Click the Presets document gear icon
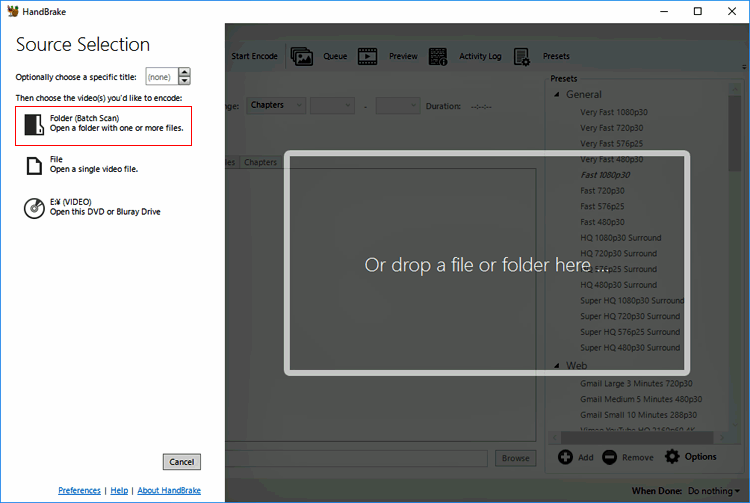The height and width of the screenshot is (503, 750). pyautogui.click(x=522, y=57)
